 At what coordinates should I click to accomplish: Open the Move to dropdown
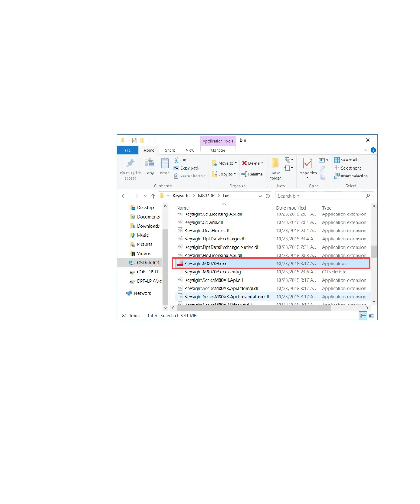(x=224, y=163)
